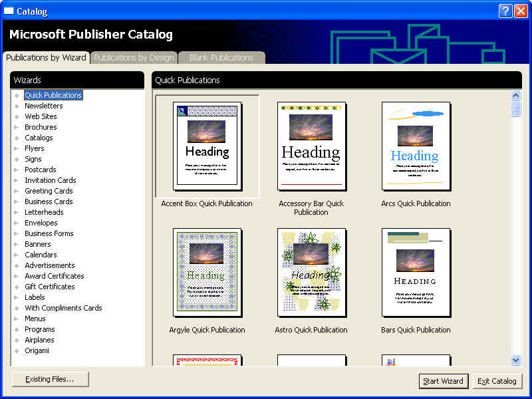Viewport: 532px width, 399px height.
Task: Click the scroll up arrow in gallery
Action: 516,96
